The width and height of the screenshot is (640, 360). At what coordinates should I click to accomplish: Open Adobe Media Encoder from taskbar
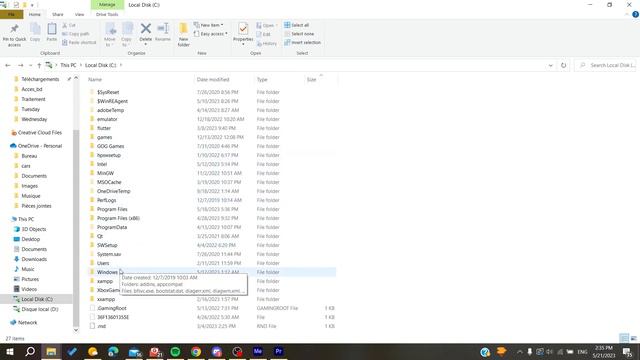(x=258, y=351)
